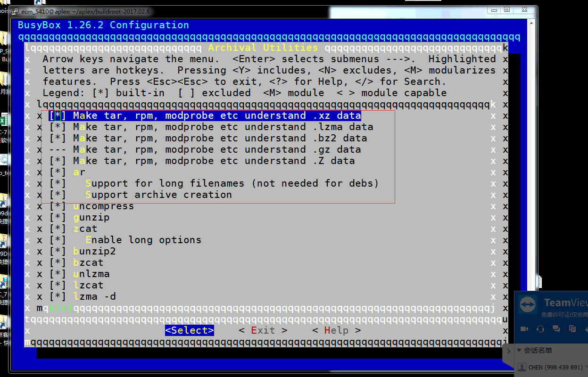Open TeamViewer file box documents icon
Image resolution: width=588 pixels, height=377 pixels.
[572, 328]
